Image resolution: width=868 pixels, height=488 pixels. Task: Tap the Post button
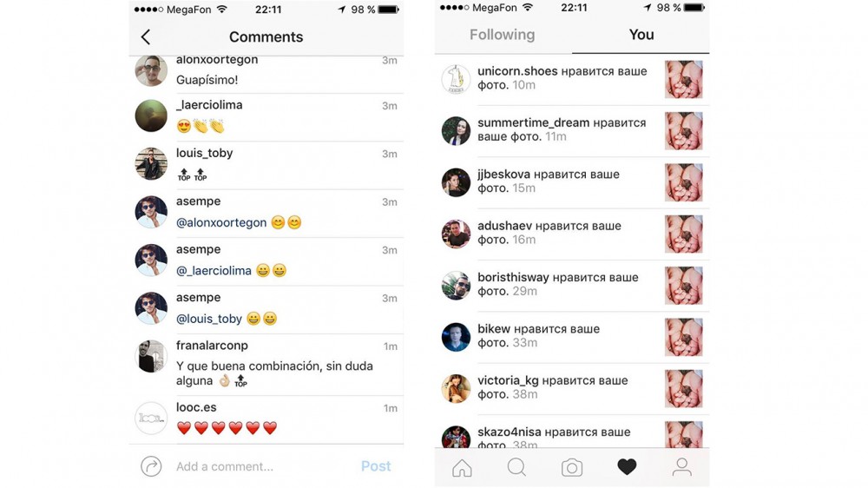pos(376,466)
